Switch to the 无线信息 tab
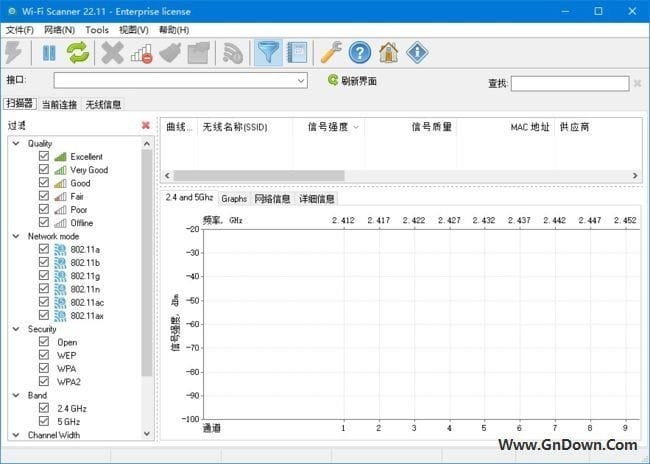The height and width of the screenshot is (464, 650). (x=103, y=104)
